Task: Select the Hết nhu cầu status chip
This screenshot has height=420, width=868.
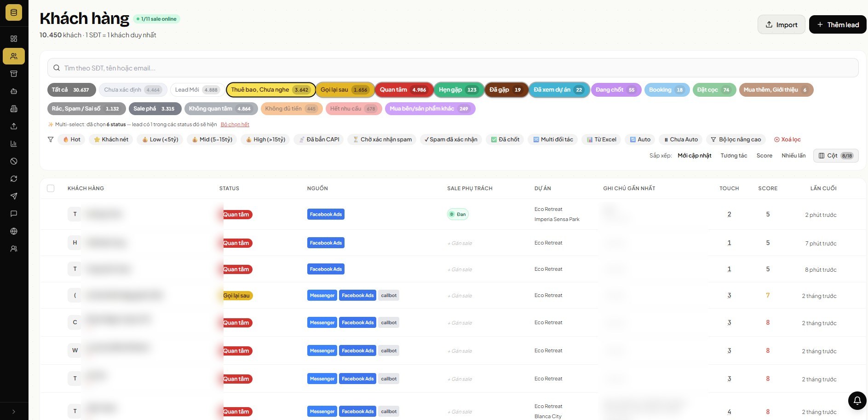Action: coord(353,109)
